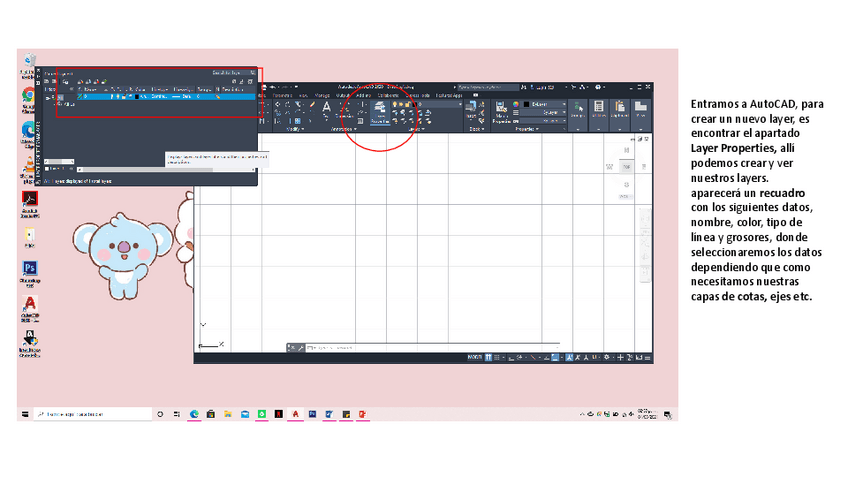Click the New Property Filter icon
The height and width of the screenshot is (477, 848).
tap(47, 81)
